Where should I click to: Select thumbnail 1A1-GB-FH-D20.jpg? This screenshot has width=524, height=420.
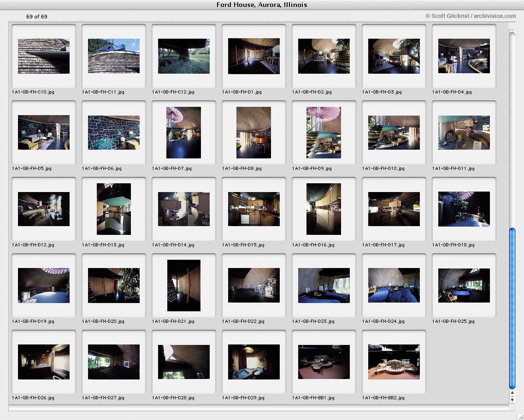pyautogui.click(x=114, y=286)
